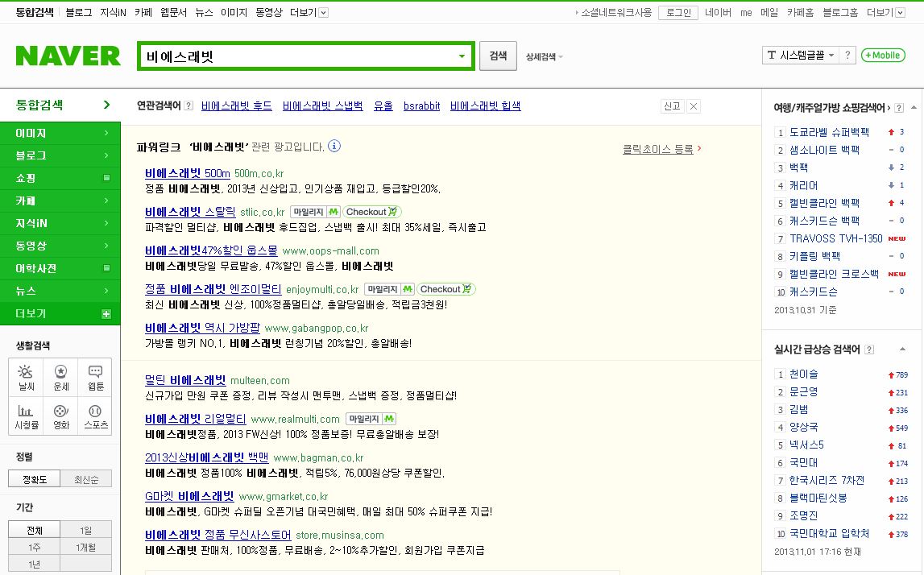Open related search 비에스래빗 후드
The width and height of the screenshot is (924, 575).
tap(236, 106)
